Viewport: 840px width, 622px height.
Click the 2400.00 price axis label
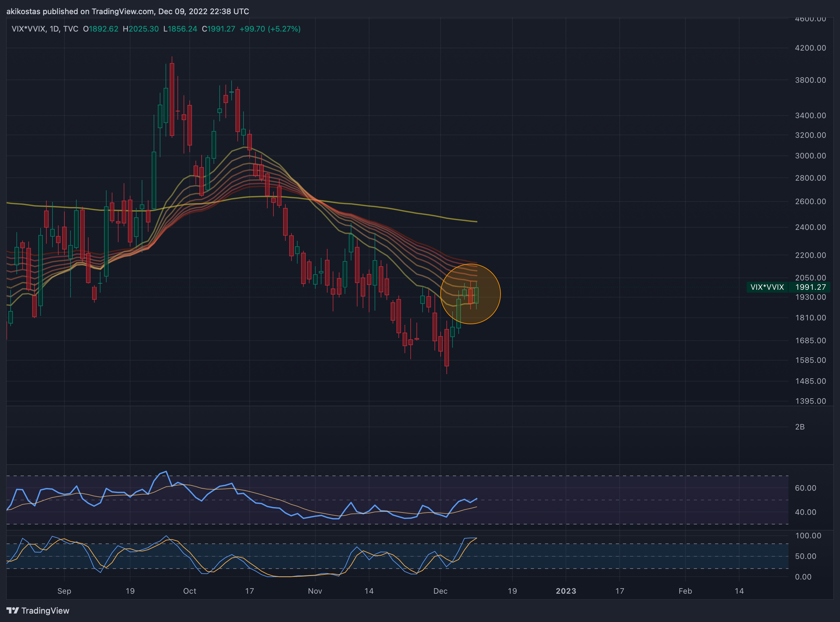point(810,227)
